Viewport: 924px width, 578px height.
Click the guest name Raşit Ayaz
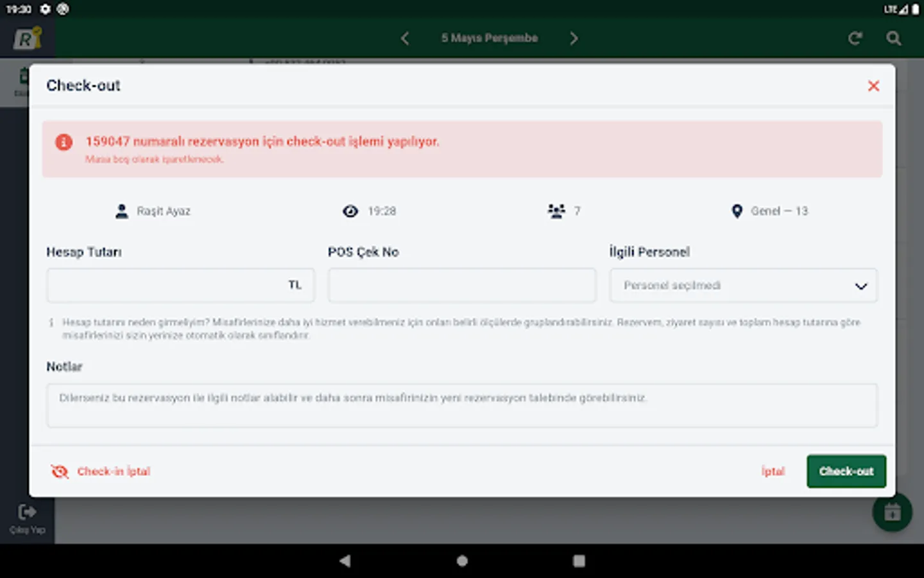click(164, 211)
